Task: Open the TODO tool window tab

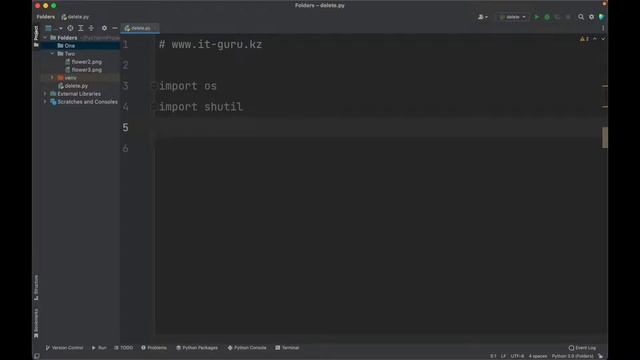Action: [x=124, y=348]
